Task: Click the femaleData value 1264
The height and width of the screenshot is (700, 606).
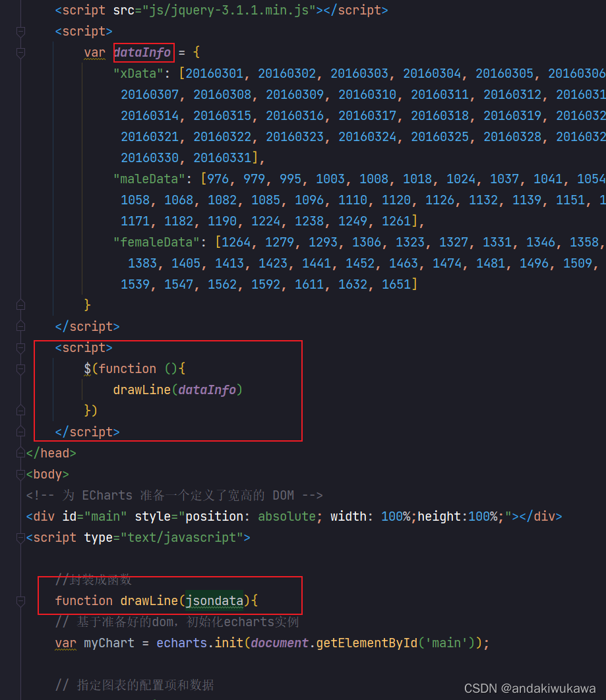Action: [236, 242]
